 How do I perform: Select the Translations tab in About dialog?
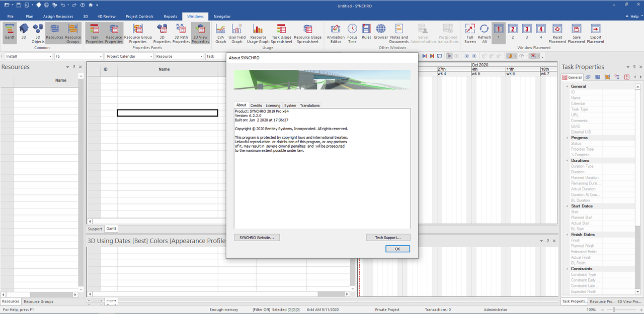pos(309,106)
